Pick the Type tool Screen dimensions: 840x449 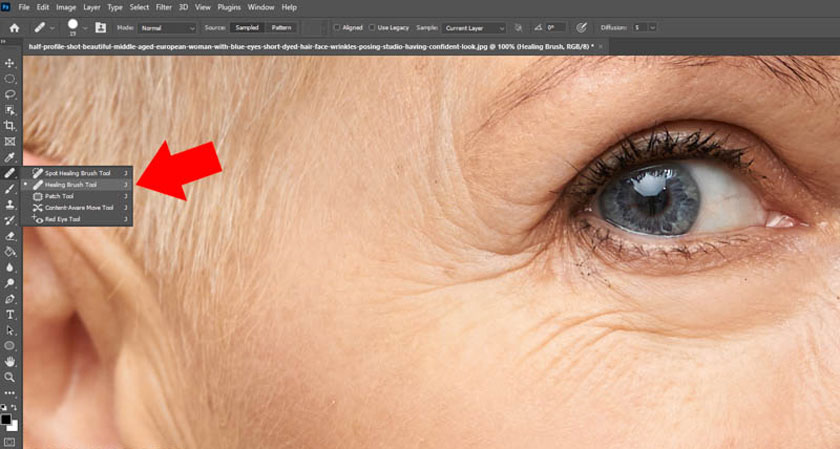[10, 314]
